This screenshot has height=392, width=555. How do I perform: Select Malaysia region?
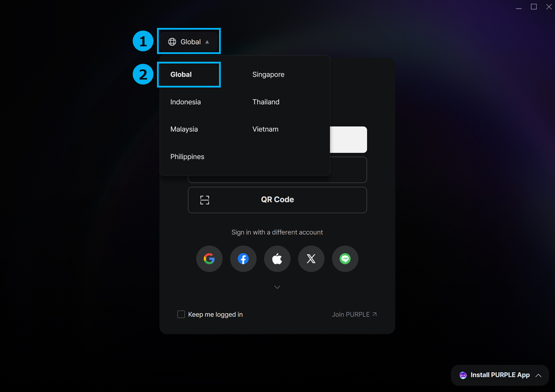click(184, 129)
